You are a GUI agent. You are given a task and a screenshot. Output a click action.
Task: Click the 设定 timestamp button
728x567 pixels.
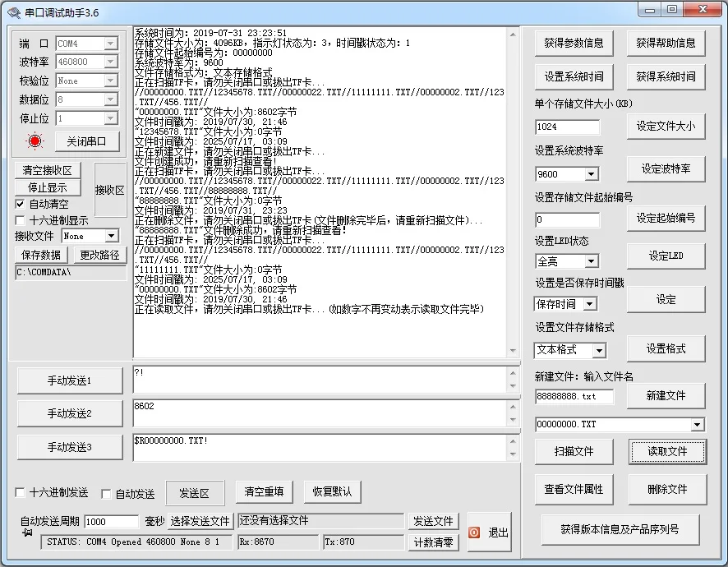click(666, 299)
